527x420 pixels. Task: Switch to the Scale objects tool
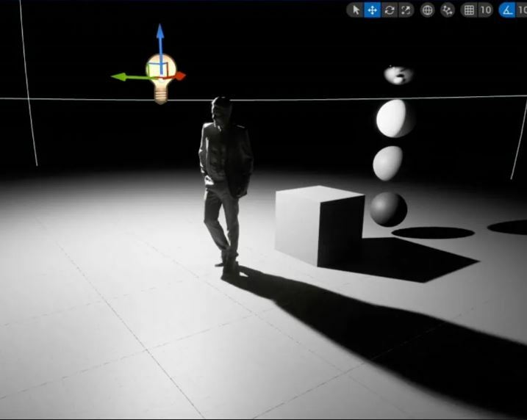coord(406,10)
